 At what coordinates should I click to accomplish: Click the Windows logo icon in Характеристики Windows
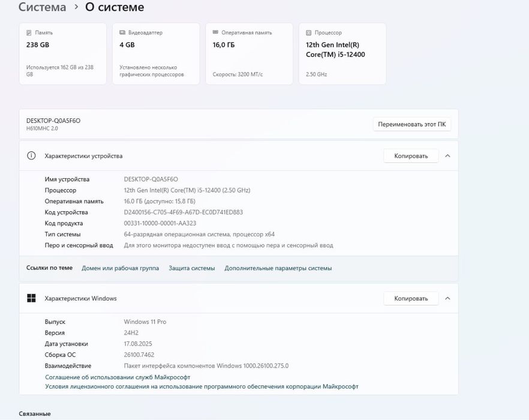coord(31,298)
